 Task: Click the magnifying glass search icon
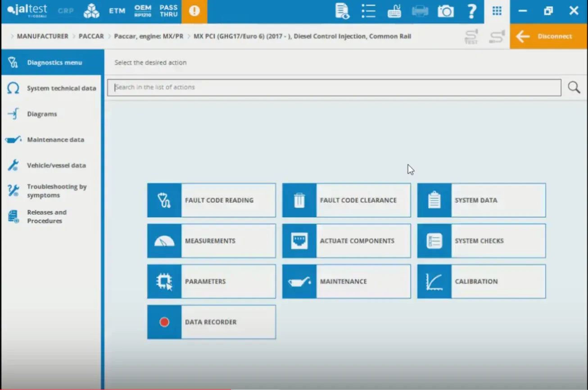coord(574,87)
